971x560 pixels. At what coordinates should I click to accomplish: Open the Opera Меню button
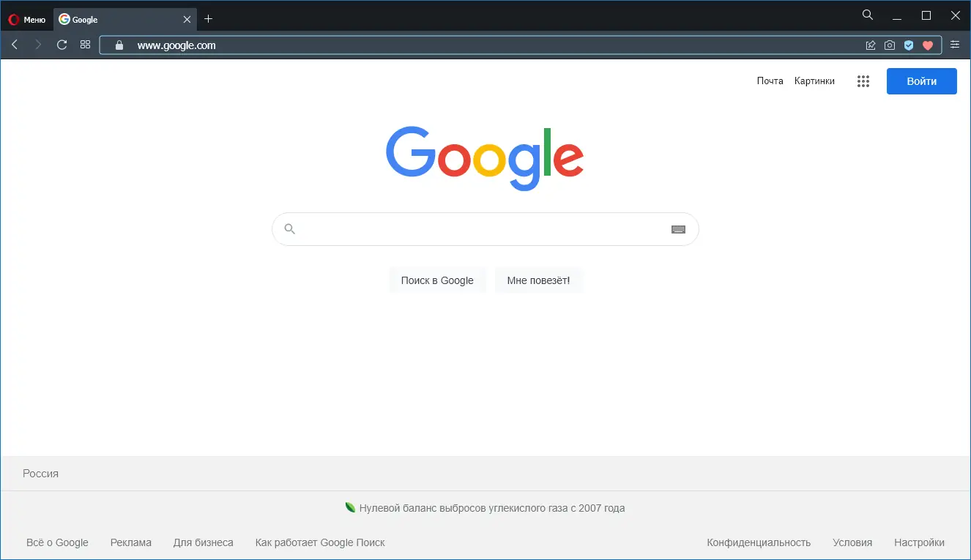(26, 20)
